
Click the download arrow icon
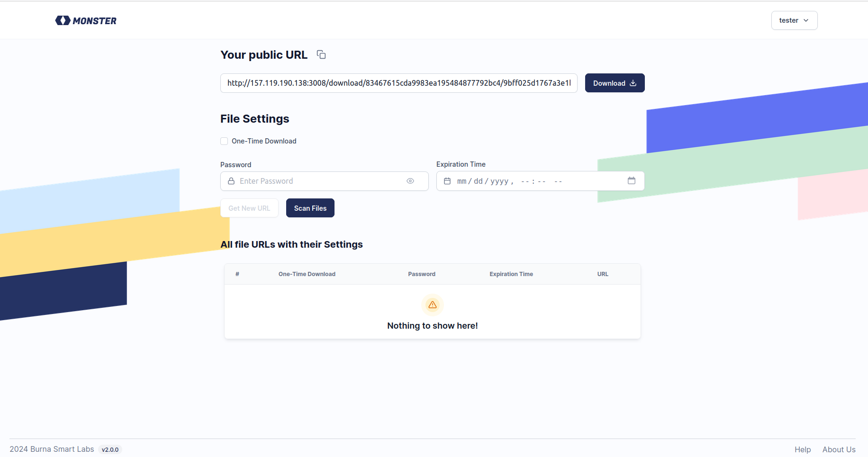633,83
